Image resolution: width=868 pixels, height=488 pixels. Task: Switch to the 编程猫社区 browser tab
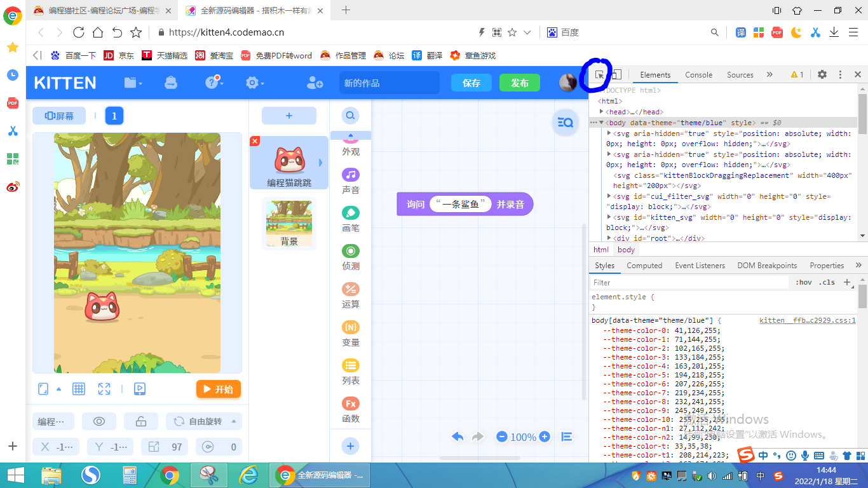coord(102,10)
